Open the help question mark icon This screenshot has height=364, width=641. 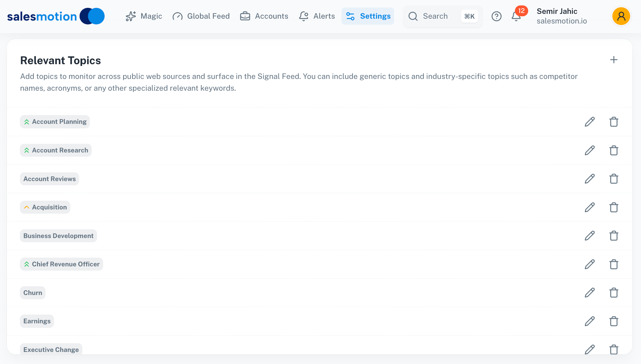[496, 16]
